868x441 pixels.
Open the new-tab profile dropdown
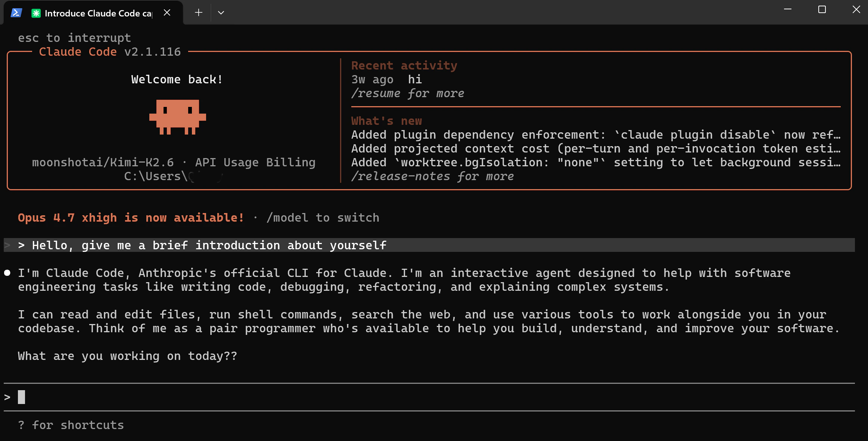coord(221,13)
